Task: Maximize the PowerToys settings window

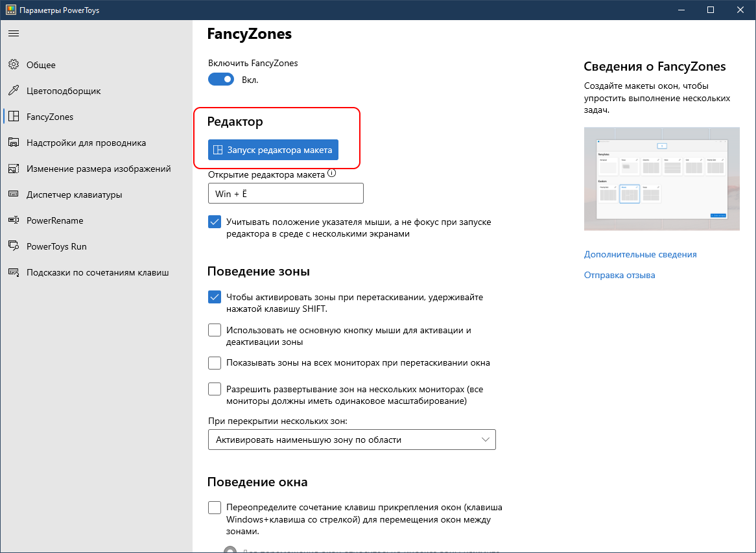Action: [711, 10]
